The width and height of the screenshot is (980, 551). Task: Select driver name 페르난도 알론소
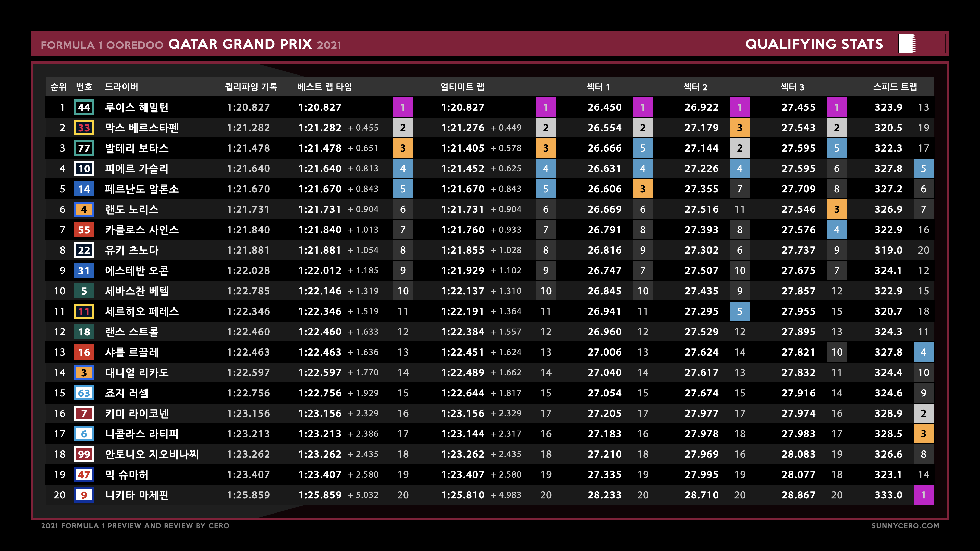[x=142, y=189]
